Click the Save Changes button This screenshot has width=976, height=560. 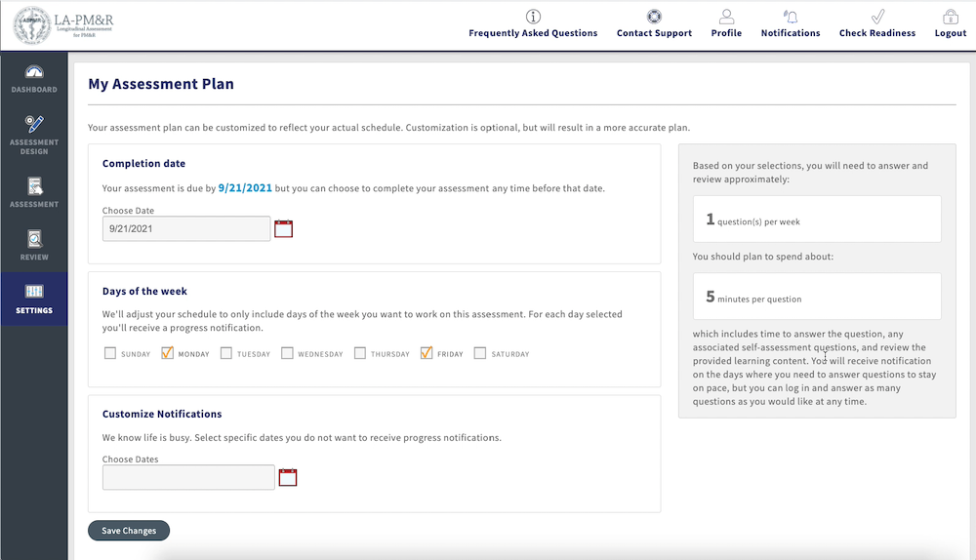pyautogui.click(x=129, y=531)
